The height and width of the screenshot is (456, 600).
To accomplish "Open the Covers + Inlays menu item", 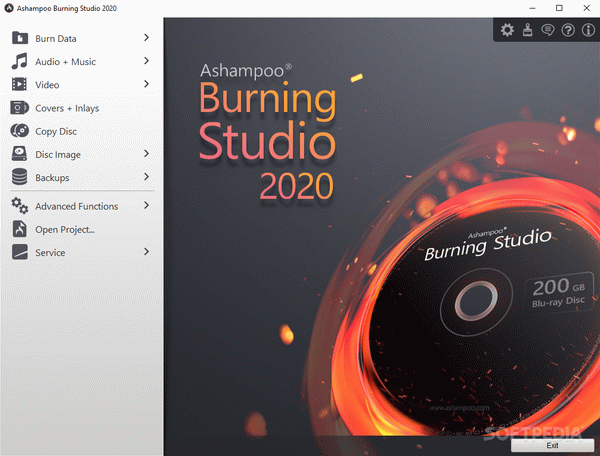I will click(80, 108).
